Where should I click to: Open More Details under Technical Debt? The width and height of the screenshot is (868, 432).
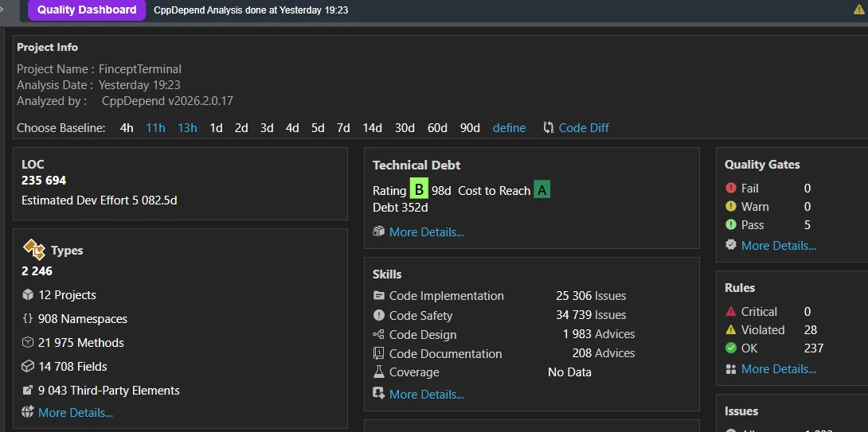(x=427, y=232)
